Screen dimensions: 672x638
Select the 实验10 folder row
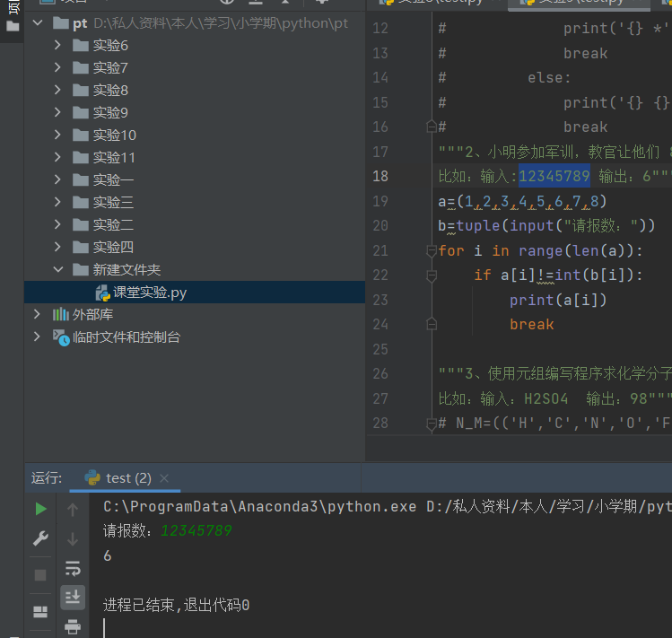pyautogui.click(x=195, y=135)
